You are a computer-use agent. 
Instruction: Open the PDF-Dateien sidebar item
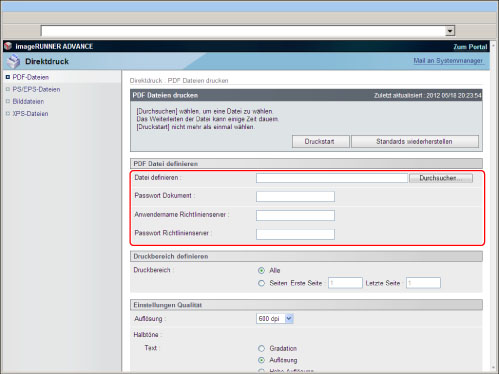(31, 77)
